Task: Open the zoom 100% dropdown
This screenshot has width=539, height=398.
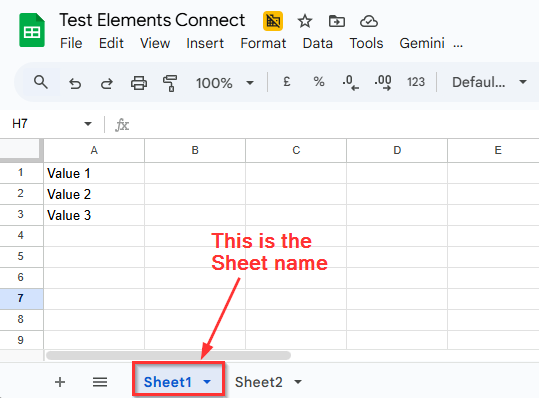Action: click(224, 83)
